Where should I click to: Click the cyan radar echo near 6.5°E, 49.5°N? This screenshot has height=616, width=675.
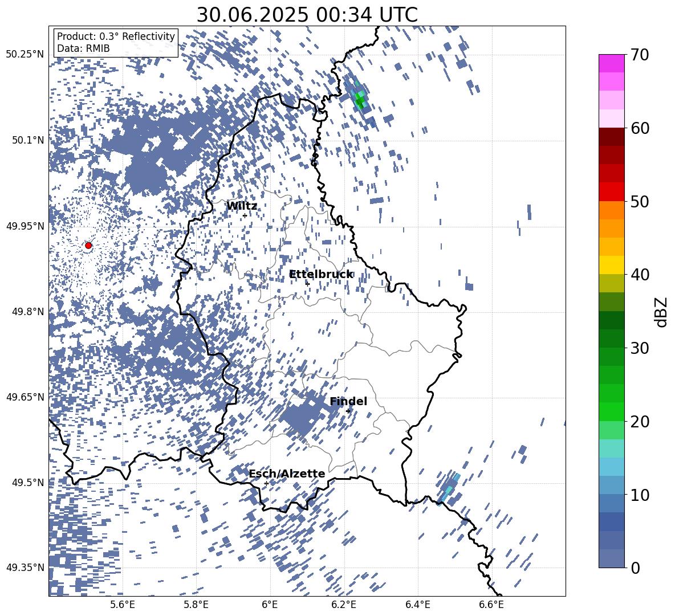449,489
